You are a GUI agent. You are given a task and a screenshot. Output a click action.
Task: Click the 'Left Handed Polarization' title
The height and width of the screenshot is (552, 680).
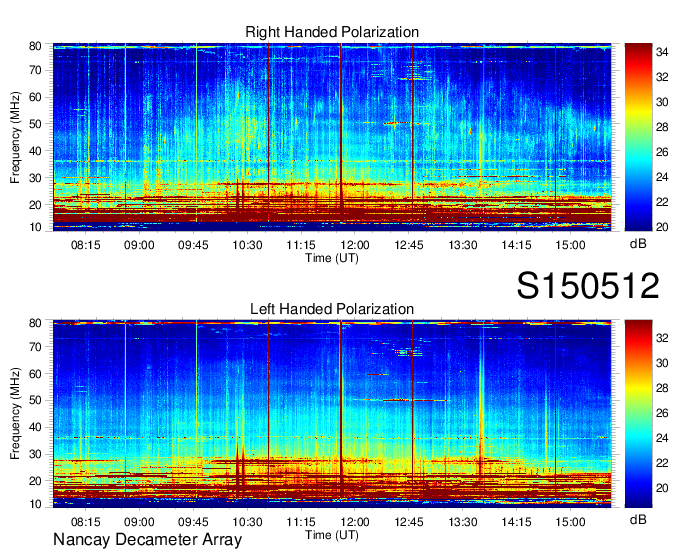(x=332, y=309)
